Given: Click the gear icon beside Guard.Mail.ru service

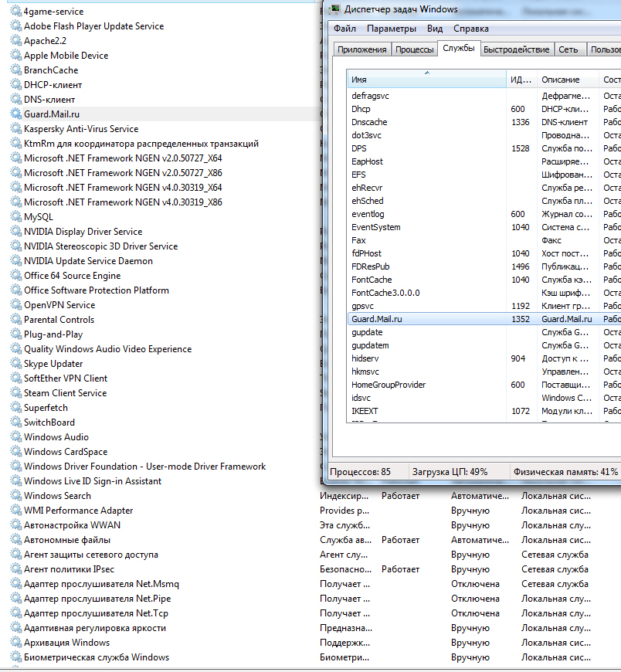Looking at the screenshot, I should 16,114.
